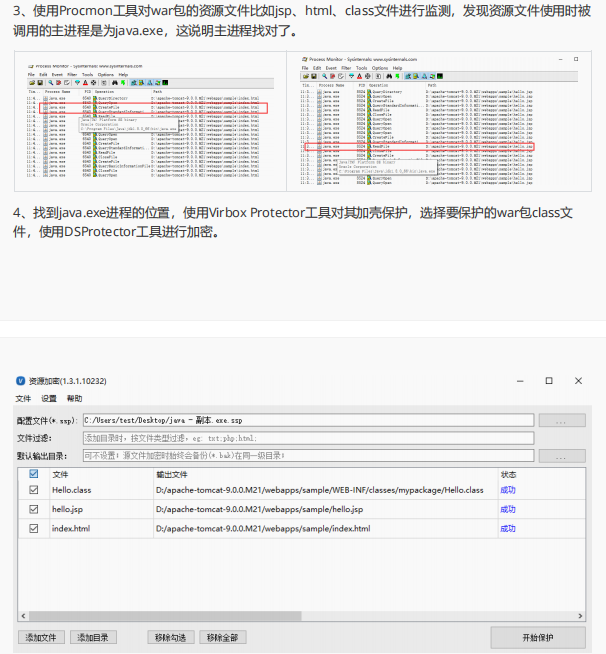Click the 成功 status for Hello.class
The image size is (606, 654).
tap(508, 490)
